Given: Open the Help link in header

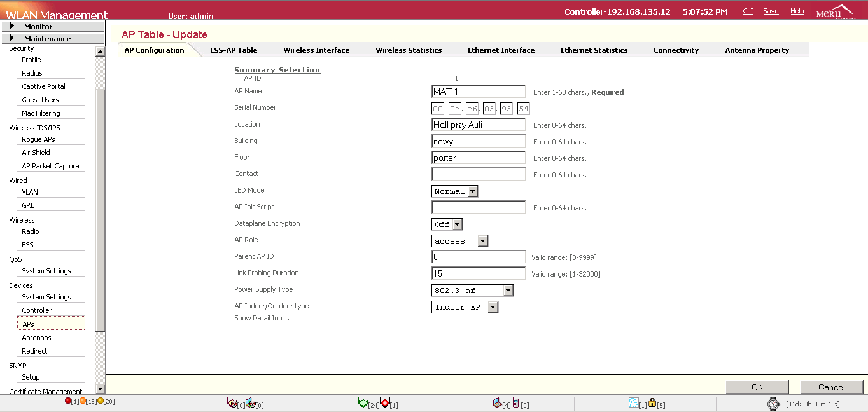Looking at the screenshot, I should (797, 11).
